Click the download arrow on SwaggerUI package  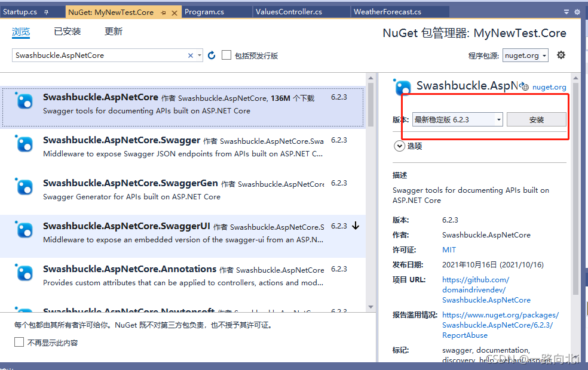coord(356,226)
